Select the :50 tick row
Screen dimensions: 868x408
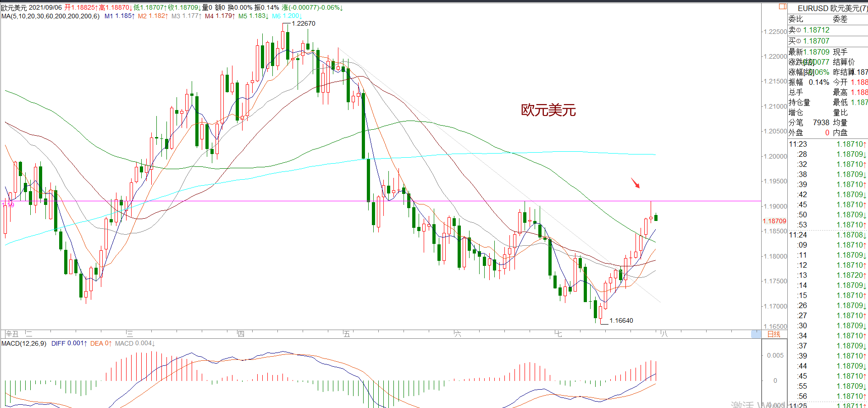click(x=828, y=215)
